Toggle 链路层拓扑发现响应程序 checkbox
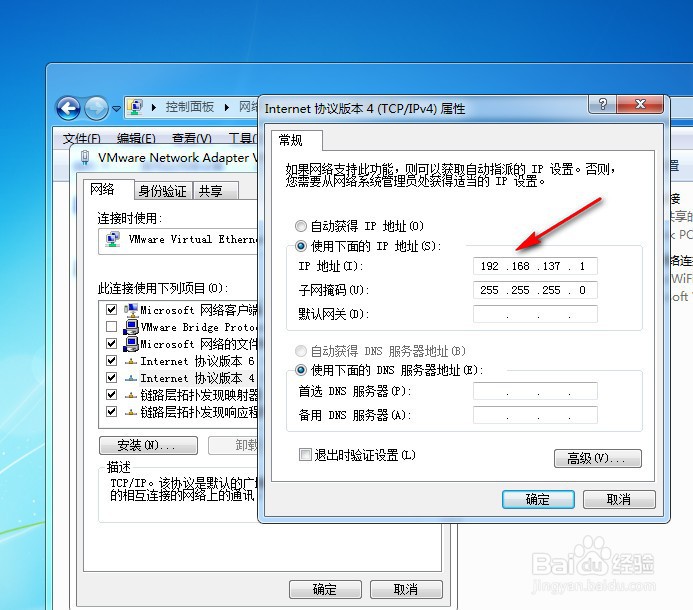 (111, 412)
